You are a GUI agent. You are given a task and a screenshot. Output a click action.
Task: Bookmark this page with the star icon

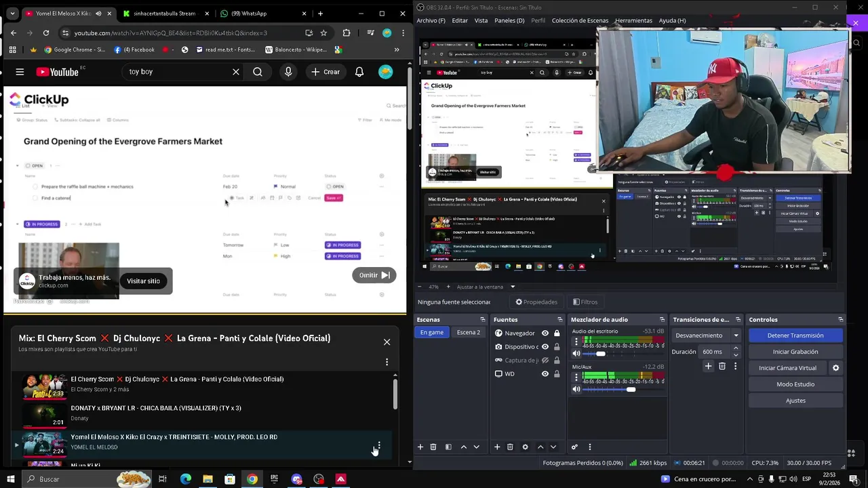click(323, 33)
